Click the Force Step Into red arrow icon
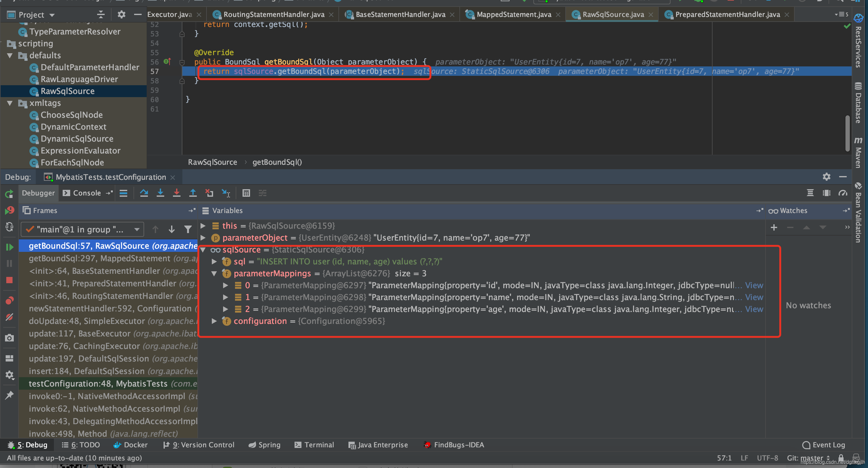The height and width of the screenshot is (468, 868). (176, 193)
